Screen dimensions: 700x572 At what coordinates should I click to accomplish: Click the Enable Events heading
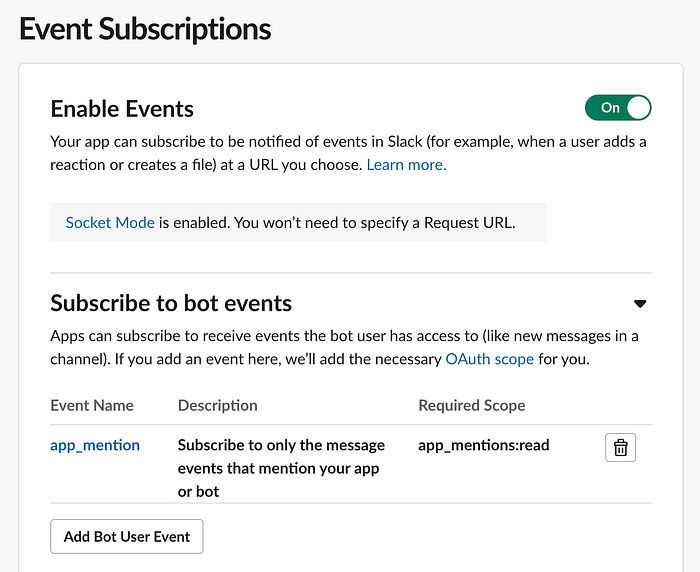point(122,109)
